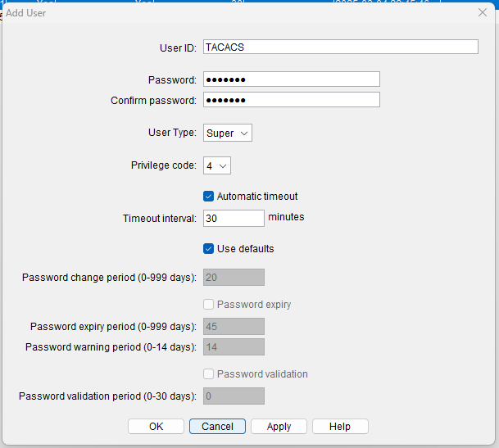Click the 'User ID:' label
The width and height of the screenshot is (499, 448).
click(178, 48)
